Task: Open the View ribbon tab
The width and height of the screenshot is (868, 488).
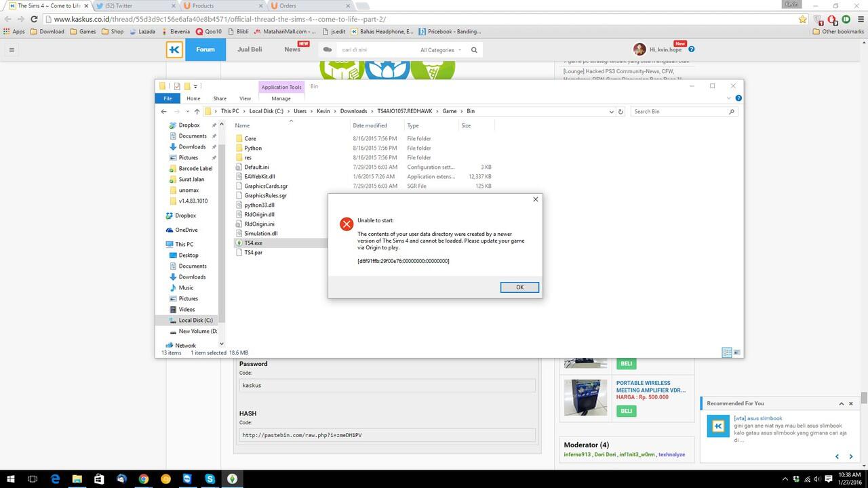Action: point(245,98)
